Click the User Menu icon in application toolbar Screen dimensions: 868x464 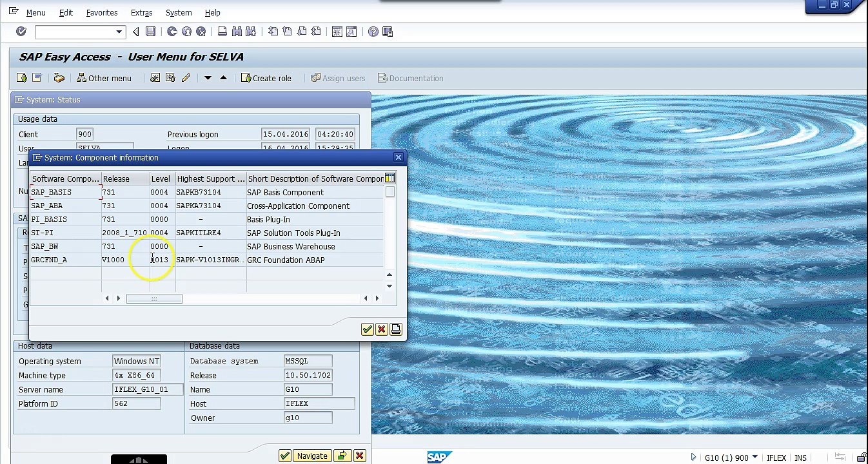(22, 78)
